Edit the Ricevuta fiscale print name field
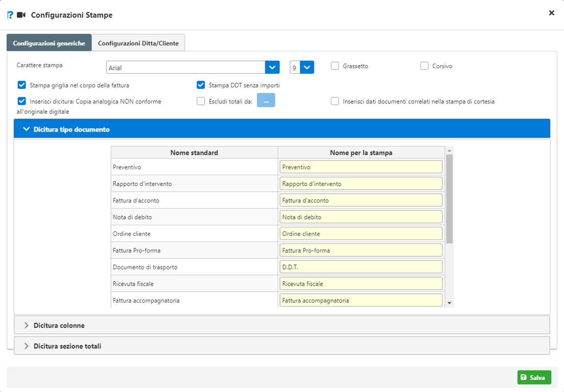564x392 pixels. (361, 284)
